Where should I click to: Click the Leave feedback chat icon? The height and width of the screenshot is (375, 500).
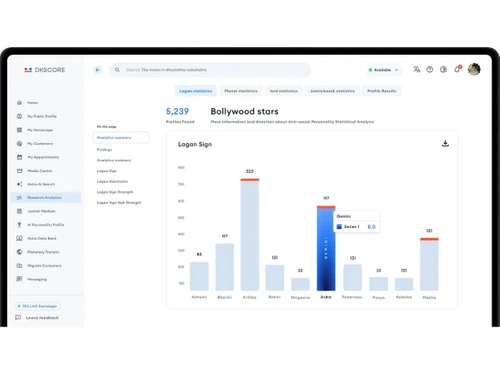[x=18, y=318]
